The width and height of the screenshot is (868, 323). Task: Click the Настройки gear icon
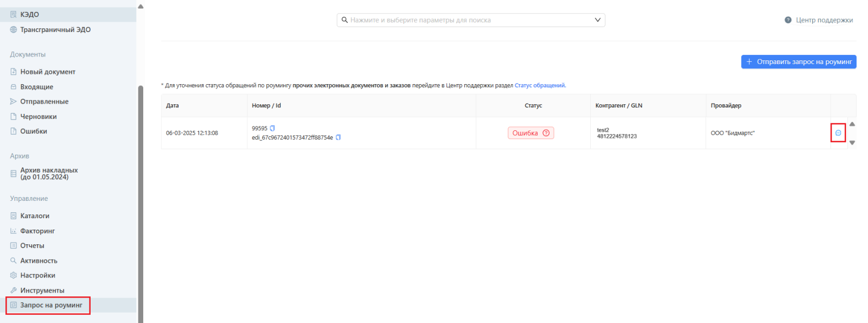click(14, 276)
